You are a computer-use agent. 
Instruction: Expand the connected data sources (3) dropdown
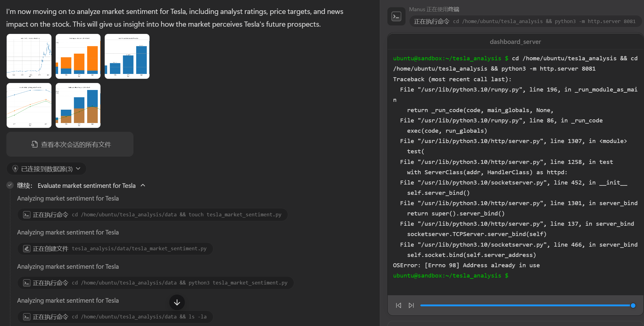[x=47, y=169]
